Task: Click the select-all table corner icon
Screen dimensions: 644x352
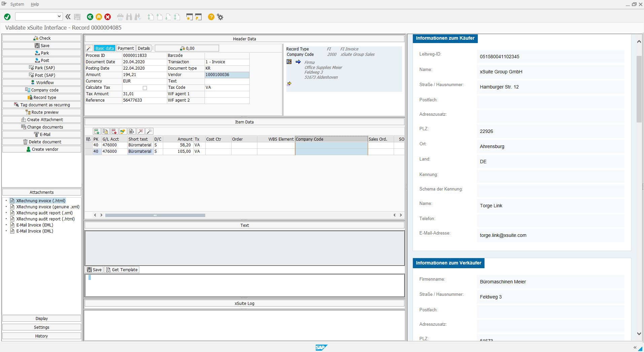Action: [x=88, y=139]
